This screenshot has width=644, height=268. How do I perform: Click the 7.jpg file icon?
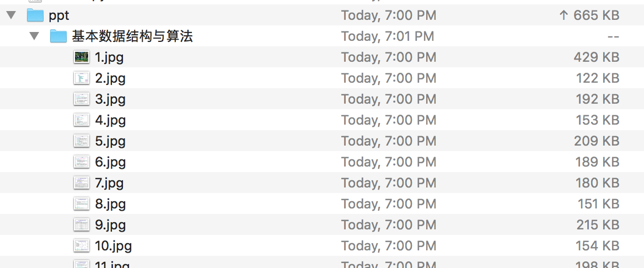(82, 183)
